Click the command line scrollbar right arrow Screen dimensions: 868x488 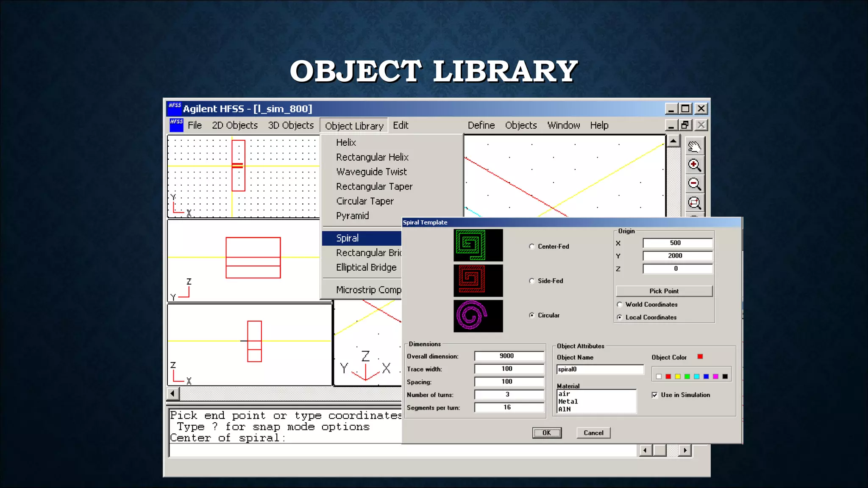coord(685,450)
